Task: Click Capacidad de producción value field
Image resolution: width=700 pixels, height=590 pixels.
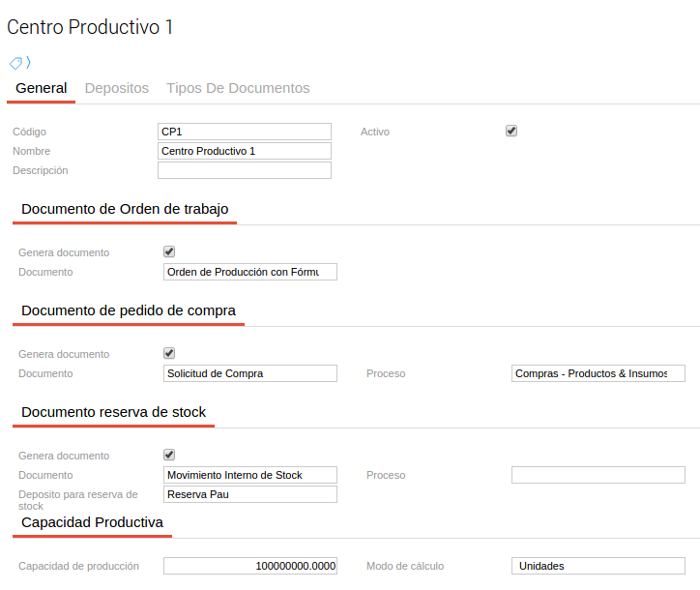Action: [250, 566]
